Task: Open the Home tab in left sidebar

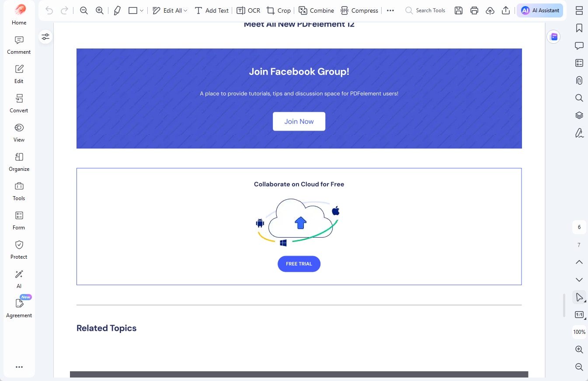Action: (19, 14)
